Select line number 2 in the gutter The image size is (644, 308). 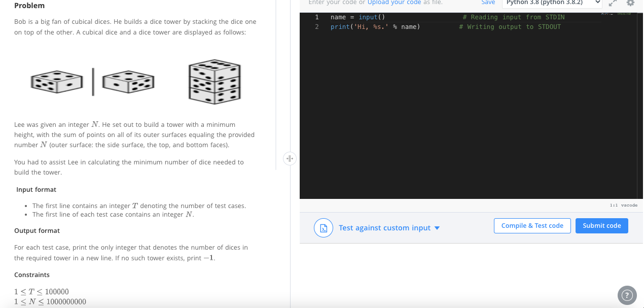[x=317, y=26]
